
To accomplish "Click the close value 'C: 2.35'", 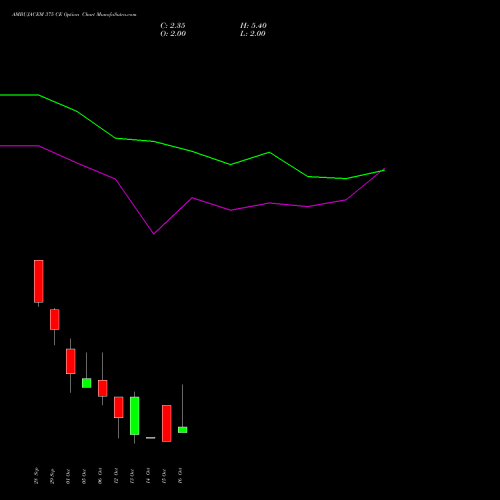I will pyautogui.click(x=173, y=26).
